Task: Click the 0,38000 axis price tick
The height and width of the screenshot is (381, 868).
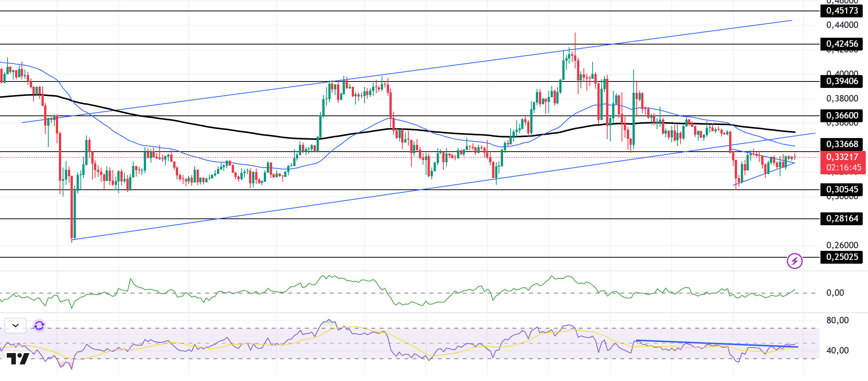Action: 842,98
